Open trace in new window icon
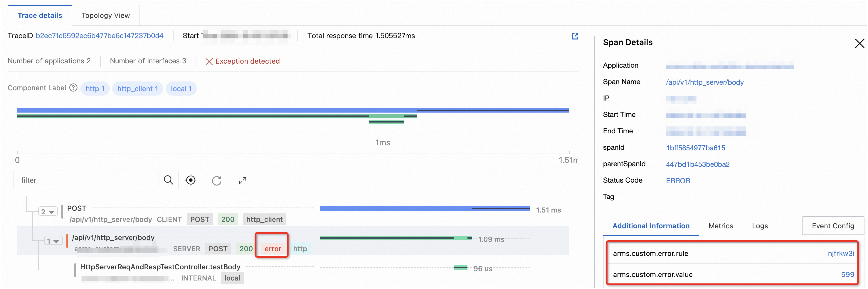Image resolution: width=868 pixels, height=289 pixels. [575, 36]
